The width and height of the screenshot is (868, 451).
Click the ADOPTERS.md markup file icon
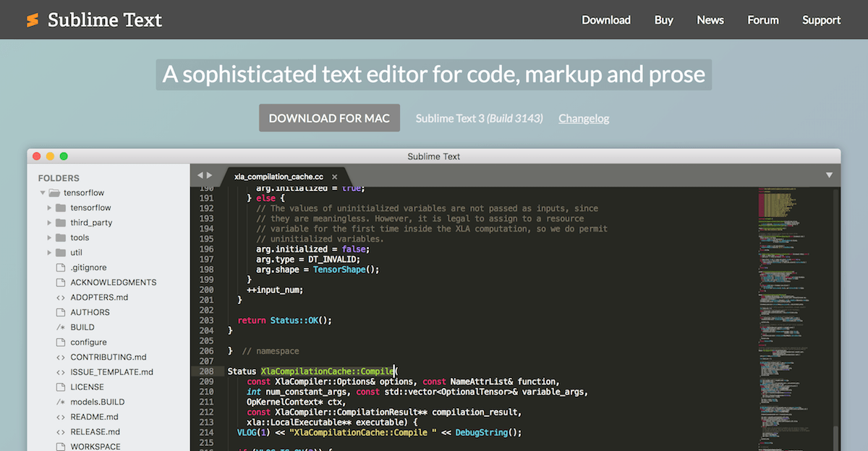click(x=61, y=298)
